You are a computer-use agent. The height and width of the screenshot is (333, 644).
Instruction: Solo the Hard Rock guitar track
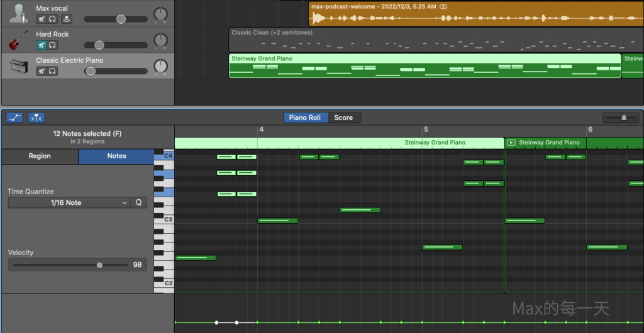coord(53,45)
